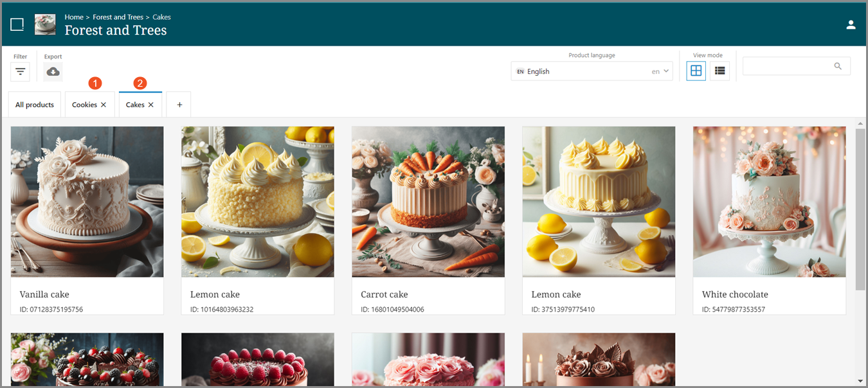Click in the search input field
This screenshot has width=868, height=388.
(x=788, y=66)
